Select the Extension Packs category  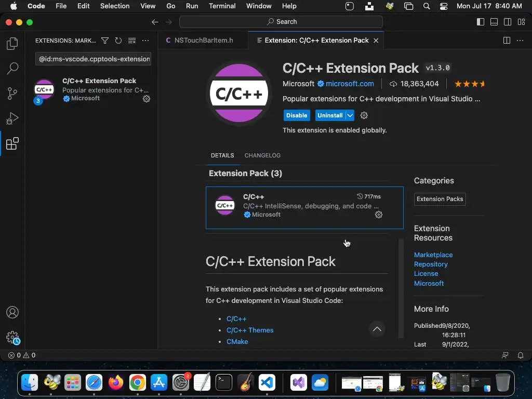440,199
